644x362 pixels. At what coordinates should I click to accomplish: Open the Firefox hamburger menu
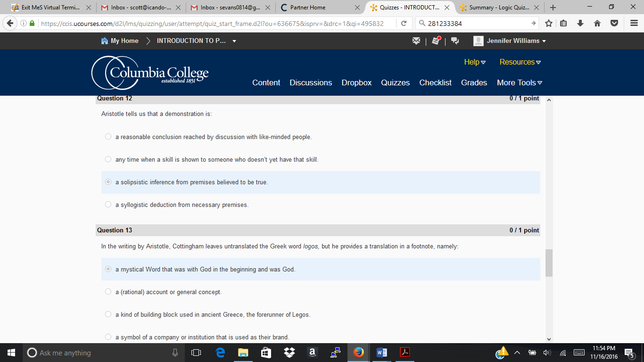[x=634, y=24]
